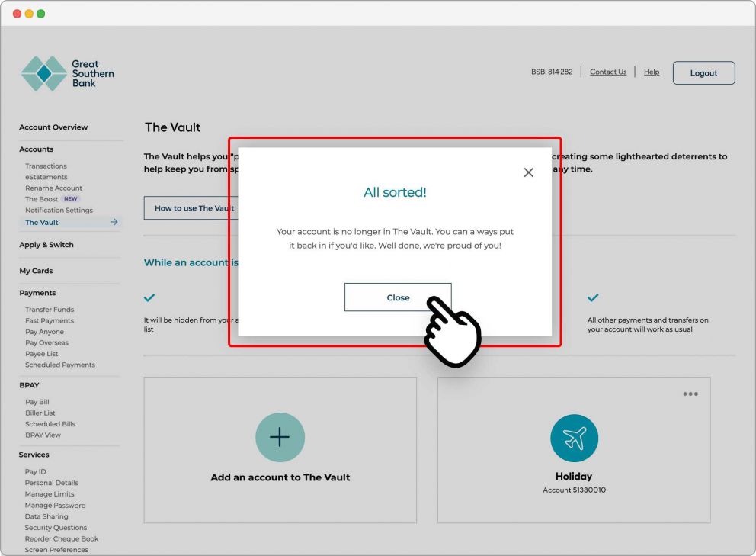Open BPAY View

point(43,435)
